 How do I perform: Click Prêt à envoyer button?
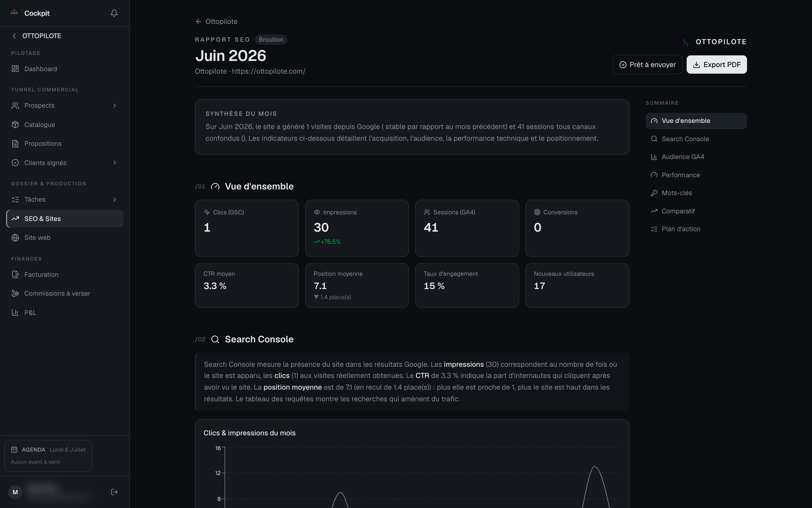(x=647, y=65)
